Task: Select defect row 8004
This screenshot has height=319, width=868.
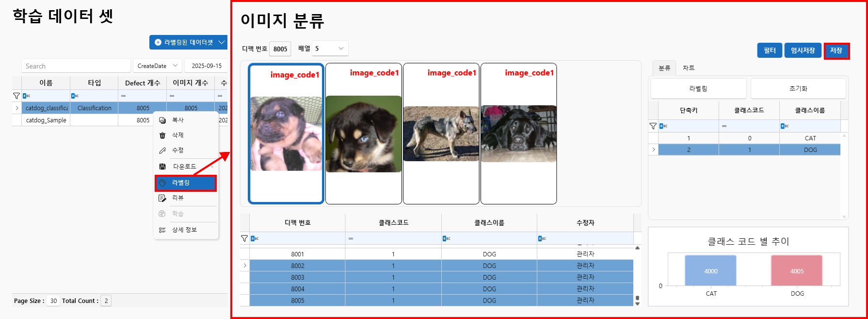Action: tap(437, 289)
